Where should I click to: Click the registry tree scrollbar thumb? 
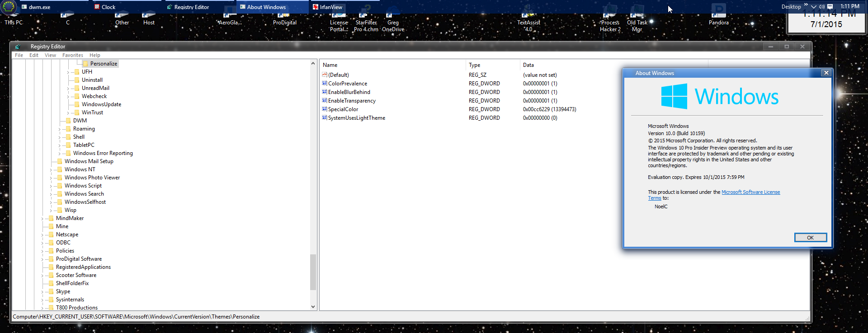click(313, 272)
